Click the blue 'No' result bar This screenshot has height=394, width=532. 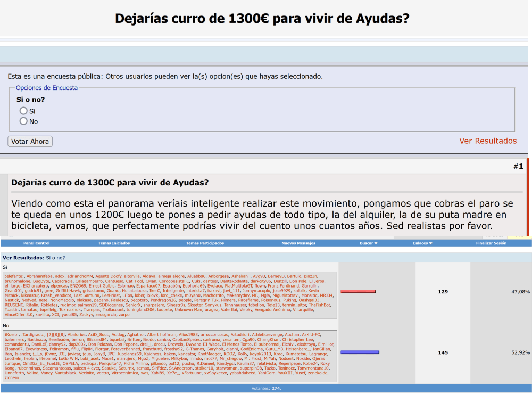pyautogui.click(x=360, y=352)
